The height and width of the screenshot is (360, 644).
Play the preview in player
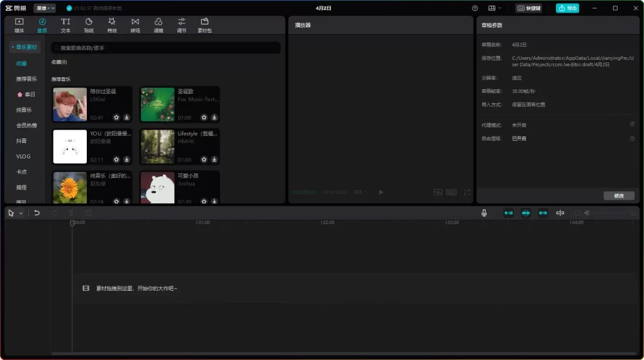pos(380,192)
